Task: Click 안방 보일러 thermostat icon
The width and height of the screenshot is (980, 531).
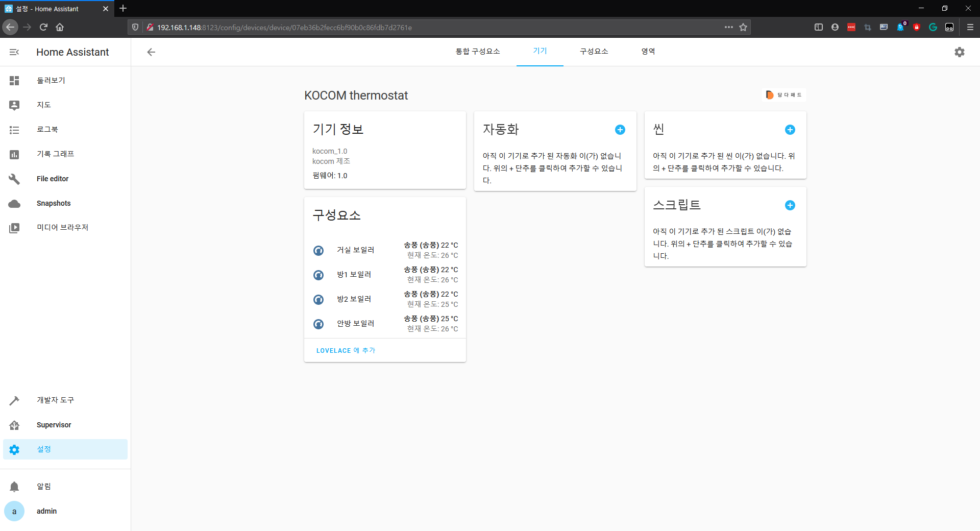Action: click(318, 324)
